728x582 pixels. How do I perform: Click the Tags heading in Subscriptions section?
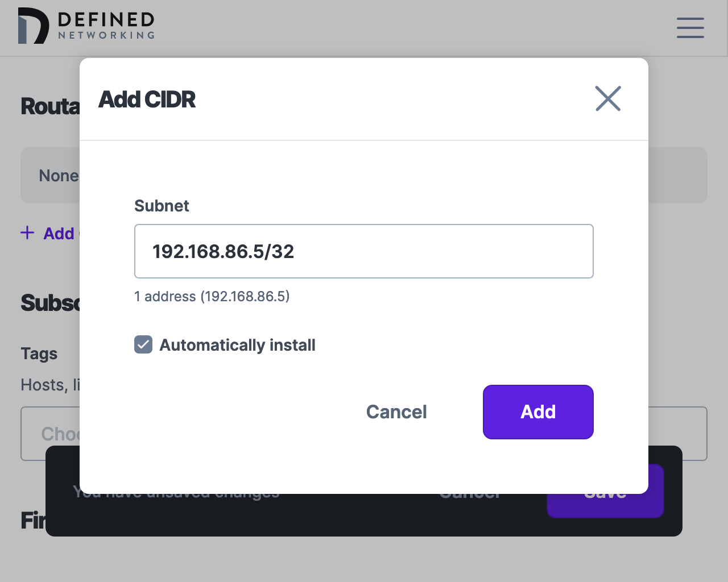[x=38, y=353]
